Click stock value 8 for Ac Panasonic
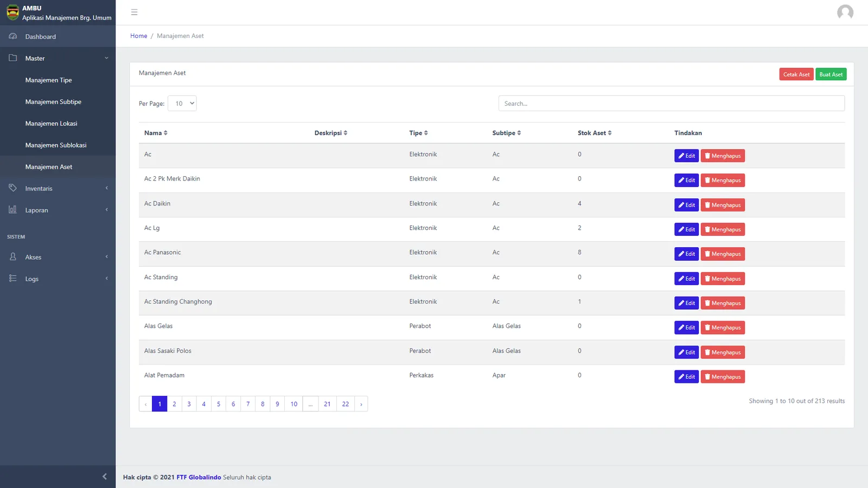The height and width of the screenshot is (488, 868). pyautogui.click(x=579, y=253)
